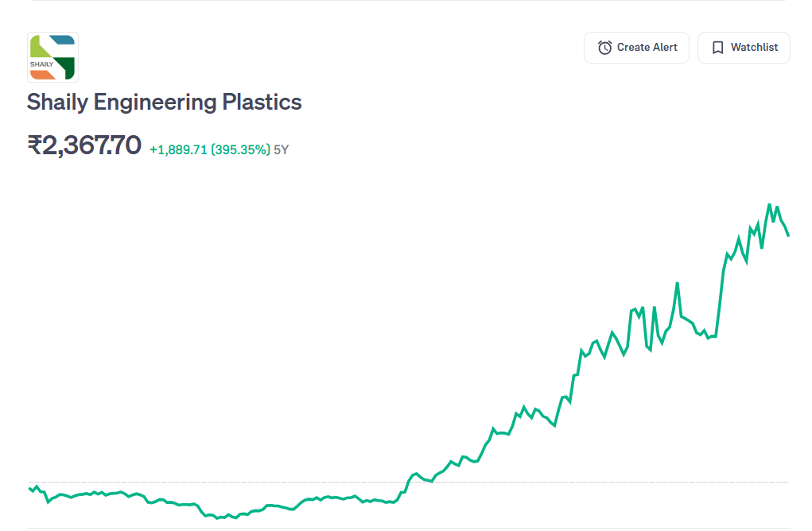
Task: Click the lowest trough of the price chart
Action: [x=218, y=517]
